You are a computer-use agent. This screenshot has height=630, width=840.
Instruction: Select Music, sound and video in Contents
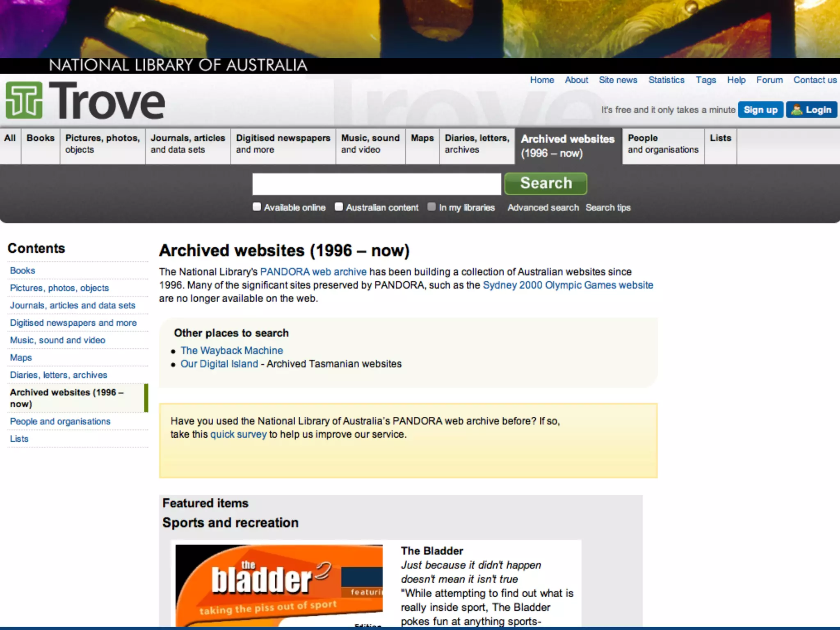pyautogui.click(x=57, y=340)
